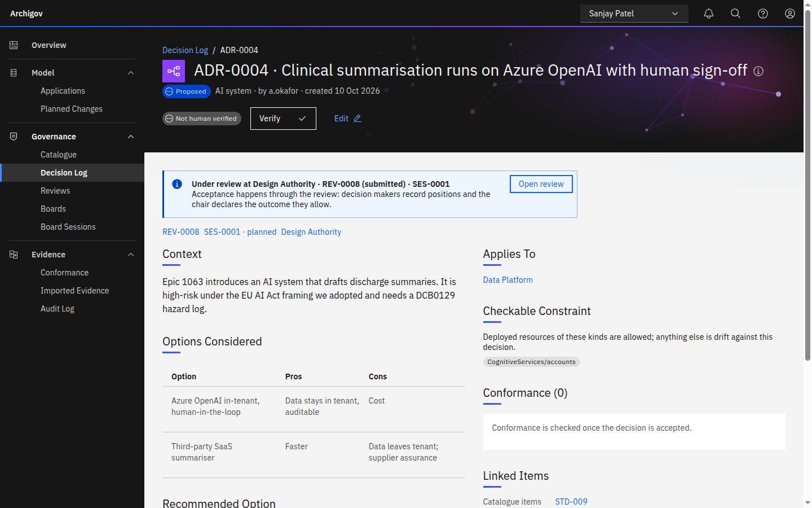The image size is (812, 508).
Task: Open Planned Changes in the sidebar
Action: click(72, 109)
